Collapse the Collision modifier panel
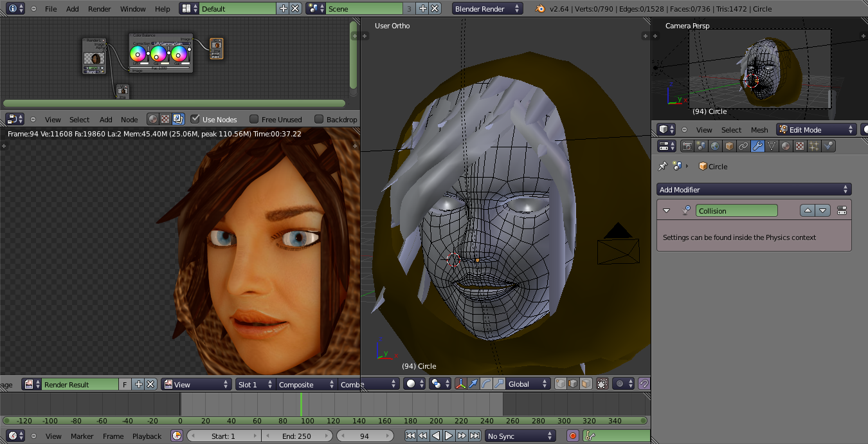The image size is (868, 444). pos(666,210)
